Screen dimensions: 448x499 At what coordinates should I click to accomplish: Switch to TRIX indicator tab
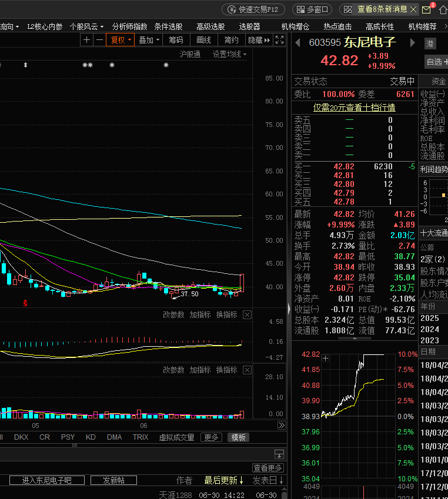(x=141, y=437)
